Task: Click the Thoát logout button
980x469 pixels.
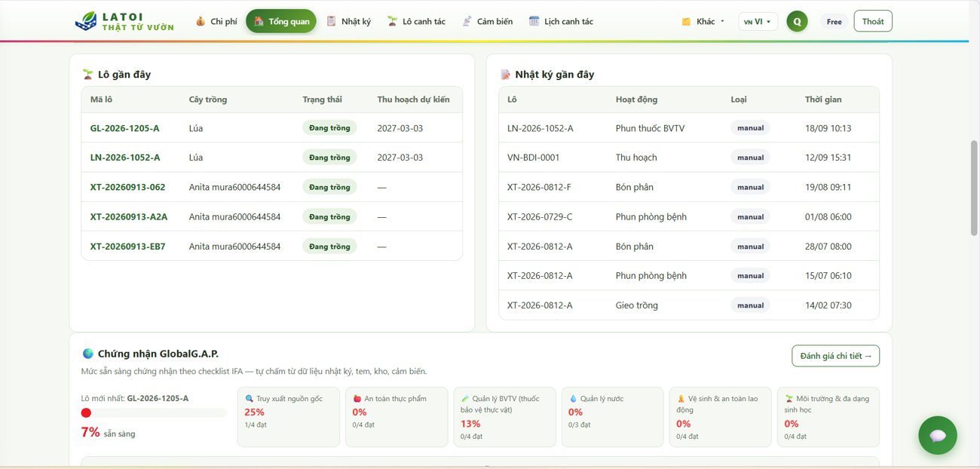Action: (x=873, y=21)
